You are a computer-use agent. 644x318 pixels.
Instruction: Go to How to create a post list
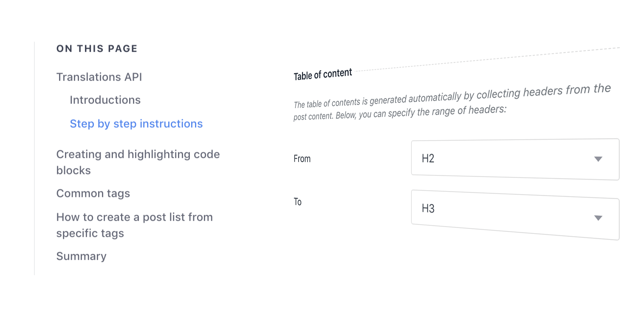[x=134, y=225]
